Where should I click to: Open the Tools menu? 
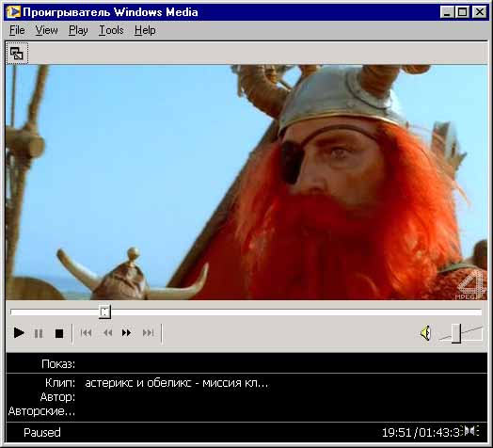click(111, 30)
